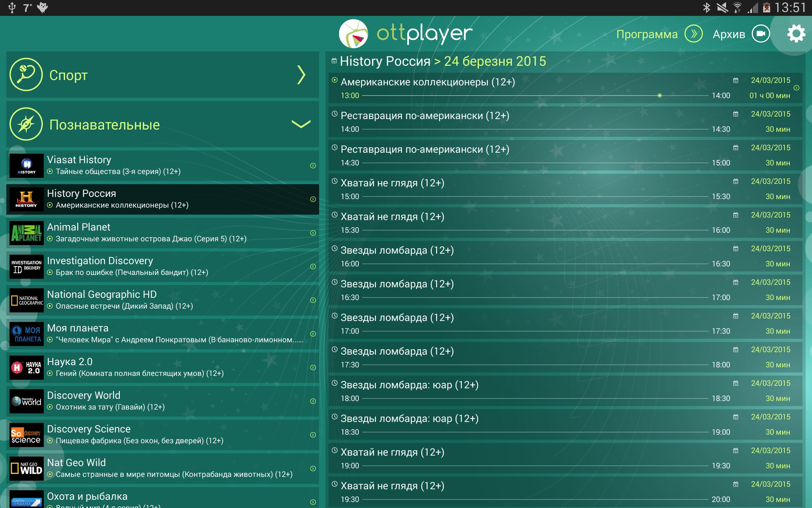Open Viasat History row arrow icon

coord(313,166)
